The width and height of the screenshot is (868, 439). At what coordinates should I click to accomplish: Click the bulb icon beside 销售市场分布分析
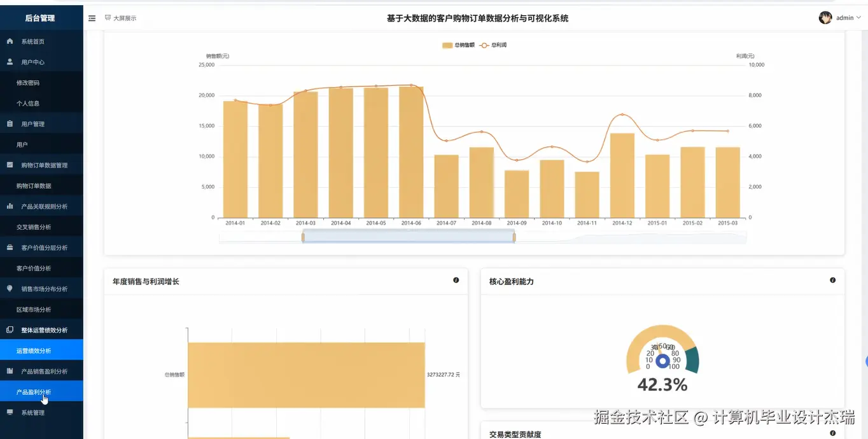[x=10, y=288]
